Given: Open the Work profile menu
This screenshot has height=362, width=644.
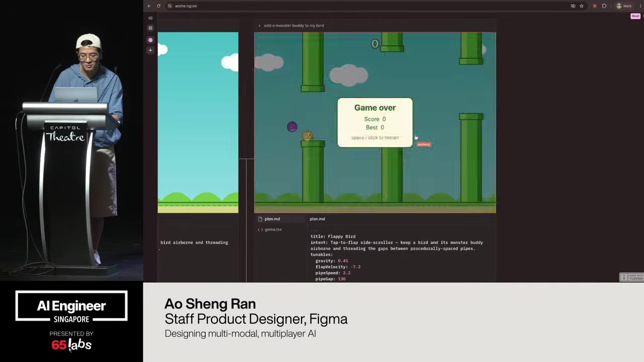Looking at the screenshot, I should point(624,6).
